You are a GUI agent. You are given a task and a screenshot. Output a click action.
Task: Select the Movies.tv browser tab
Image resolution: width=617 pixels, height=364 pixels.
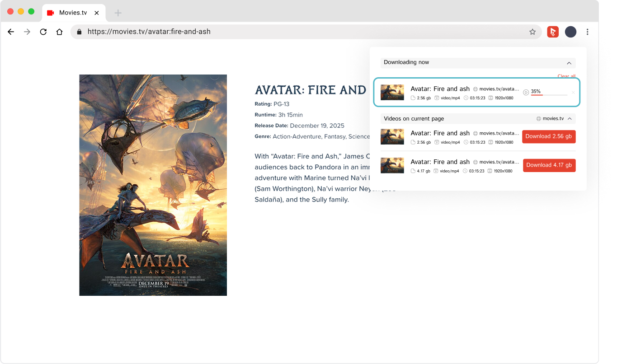73,13
